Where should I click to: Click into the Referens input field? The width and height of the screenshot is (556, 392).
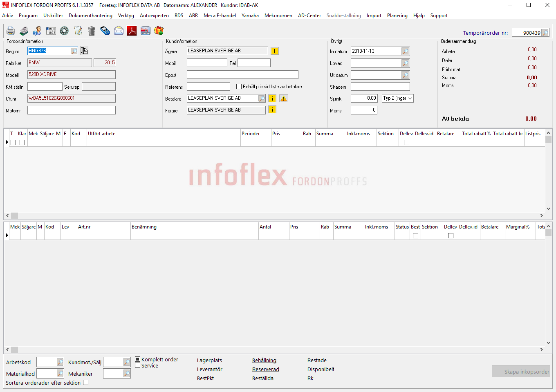[208, 87]
